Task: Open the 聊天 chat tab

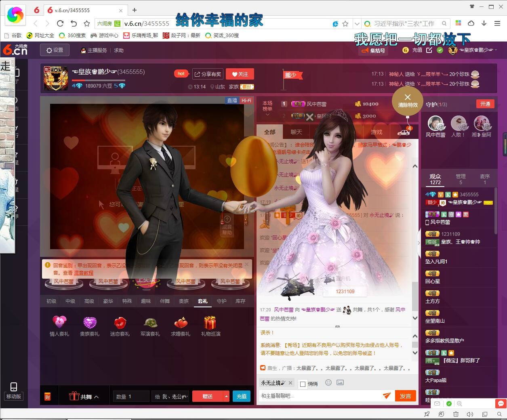Action: click(x=296, y=132)
